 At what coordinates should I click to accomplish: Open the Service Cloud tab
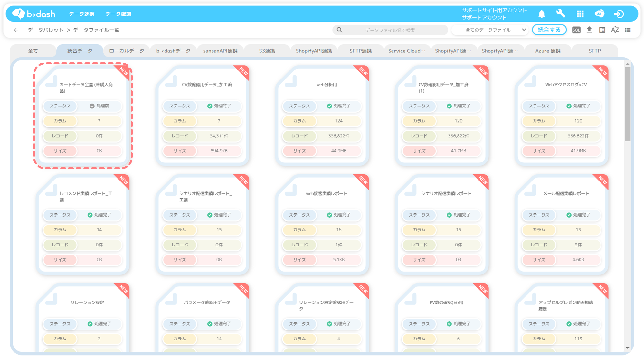coord(407,51)
